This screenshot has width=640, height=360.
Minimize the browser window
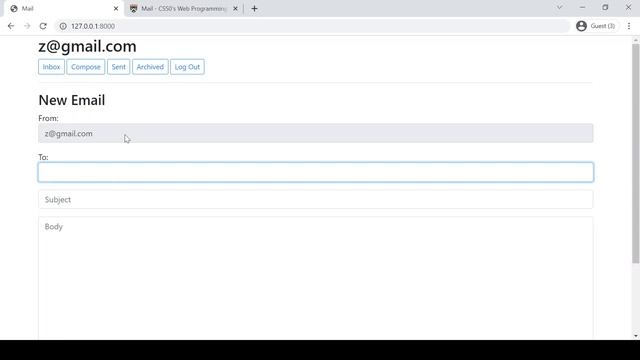pos(582,7)
